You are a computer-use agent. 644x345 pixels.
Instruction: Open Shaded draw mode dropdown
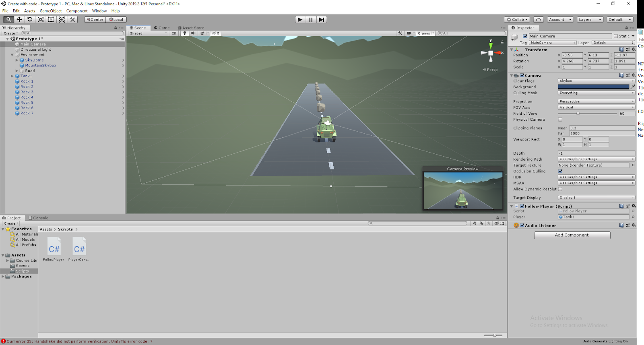click(x=148, y=33)
